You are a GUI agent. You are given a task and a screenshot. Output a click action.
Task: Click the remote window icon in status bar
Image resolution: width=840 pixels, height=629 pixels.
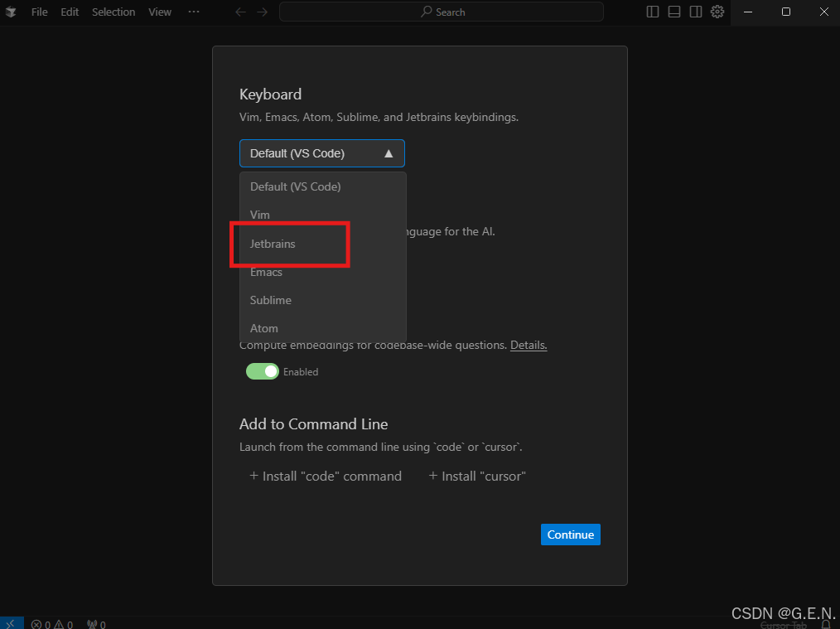click(x=12, y=624)
